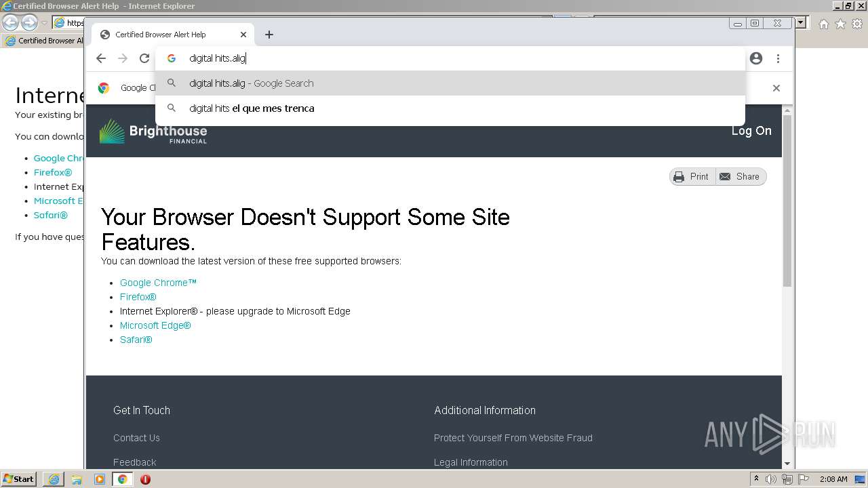
Task: Click the Chrome back arrow
Action: coord(101,58)
